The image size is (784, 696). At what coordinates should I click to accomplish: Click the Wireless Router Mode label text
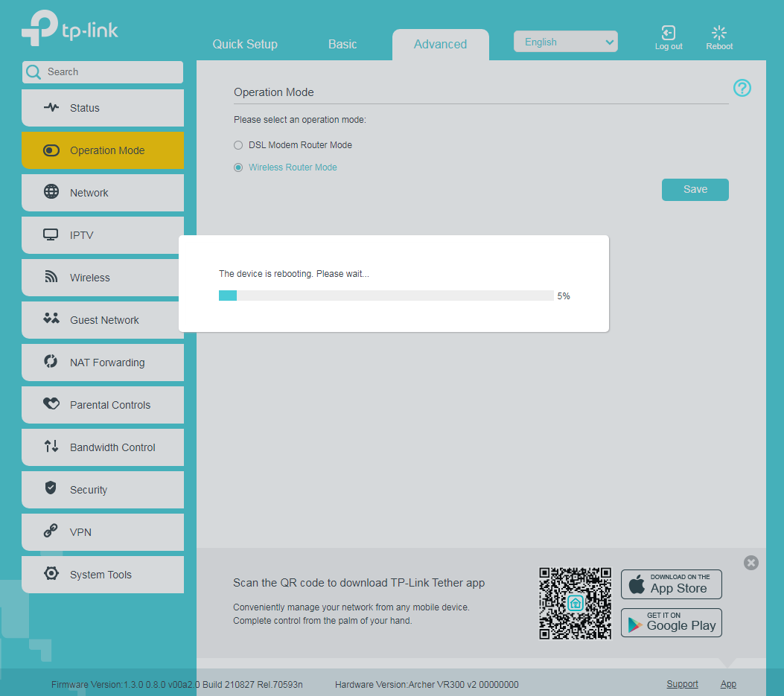point(293,167)
